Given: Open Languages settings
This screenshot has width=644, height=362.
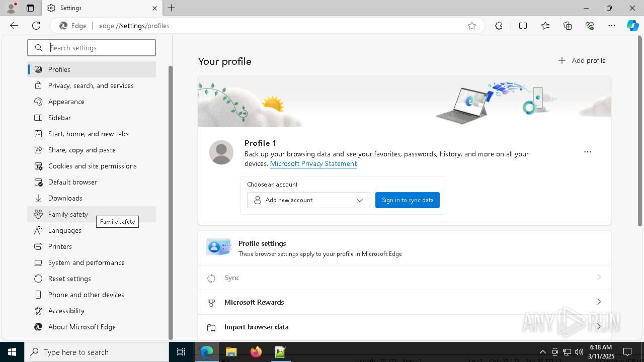Looking at the screenshot, I should (x=92, y=230).
